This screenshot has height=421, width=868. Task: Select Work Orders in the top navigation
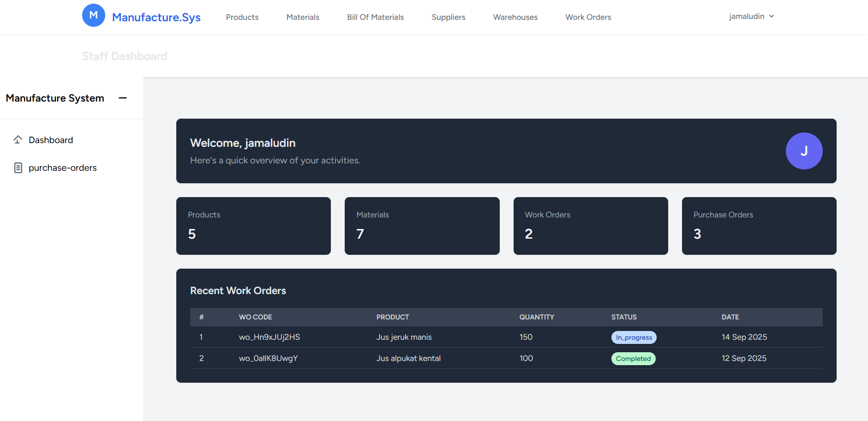(x=588, y=17)
